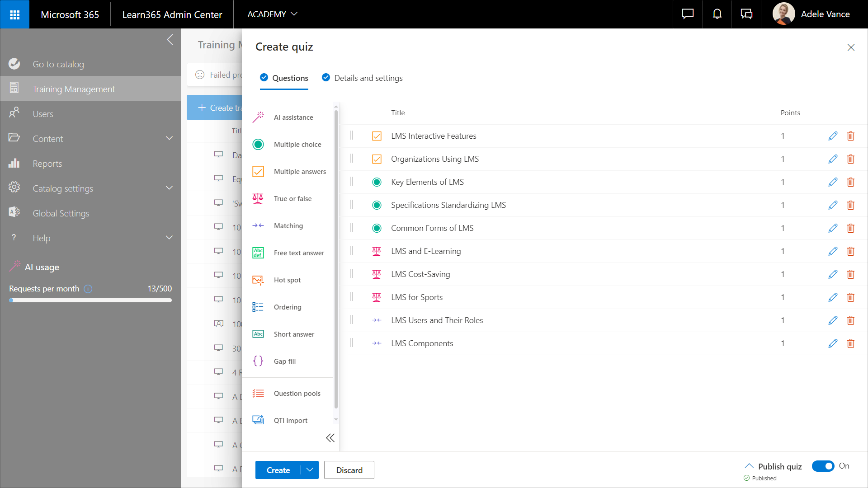868x488 pixels.
Task: Open the notifications bell
Action: (x=717, y=14)
